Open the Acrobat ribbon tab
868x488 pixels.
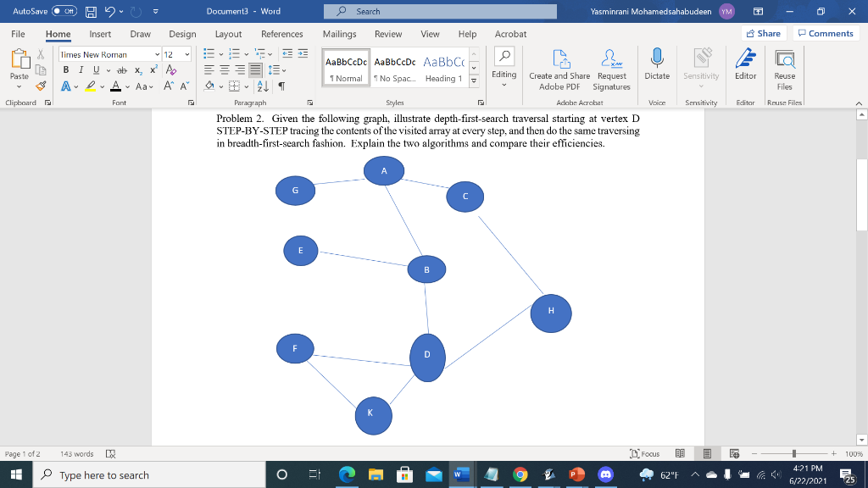(x=509, y=34)
